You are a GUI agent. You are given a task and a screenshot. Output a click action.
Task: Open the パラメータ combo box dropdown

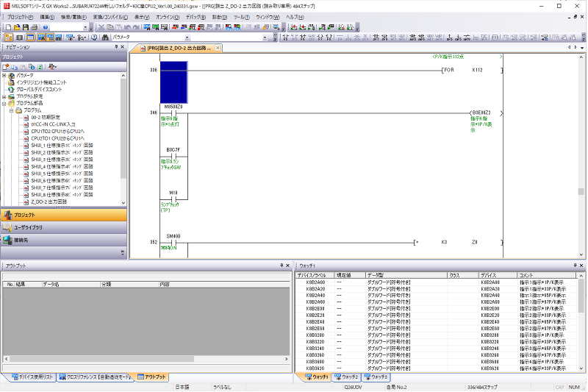click(187, 38)
